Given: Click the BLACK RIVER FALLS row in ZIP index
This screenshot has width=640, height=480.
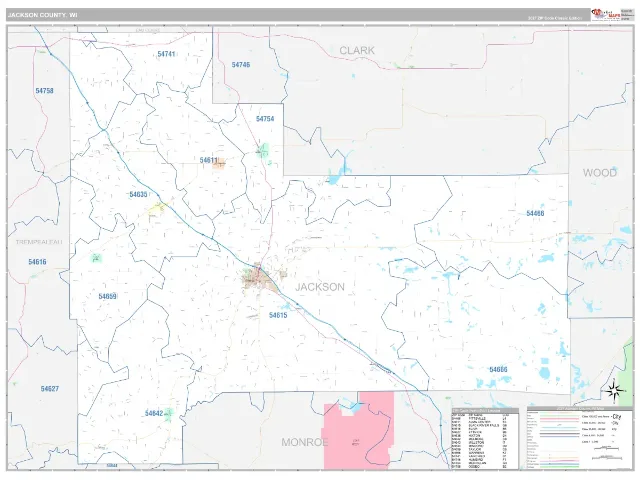Looking at the screenshot, I should click(x=480, y=426).
